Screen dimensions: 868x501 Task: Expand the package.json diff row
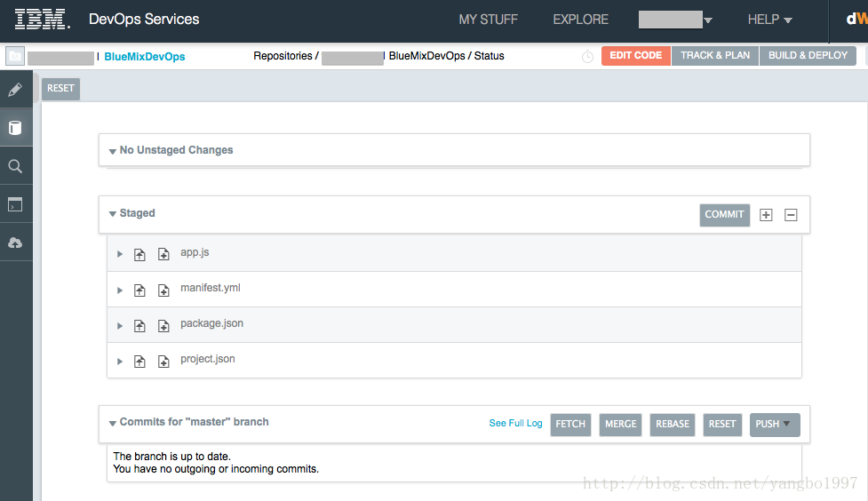(120, 326)
